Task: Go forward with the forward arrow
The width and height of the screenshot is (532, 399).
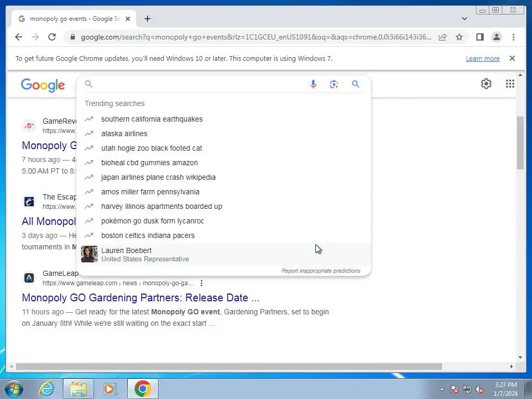Action: click(x=35, y=37)
